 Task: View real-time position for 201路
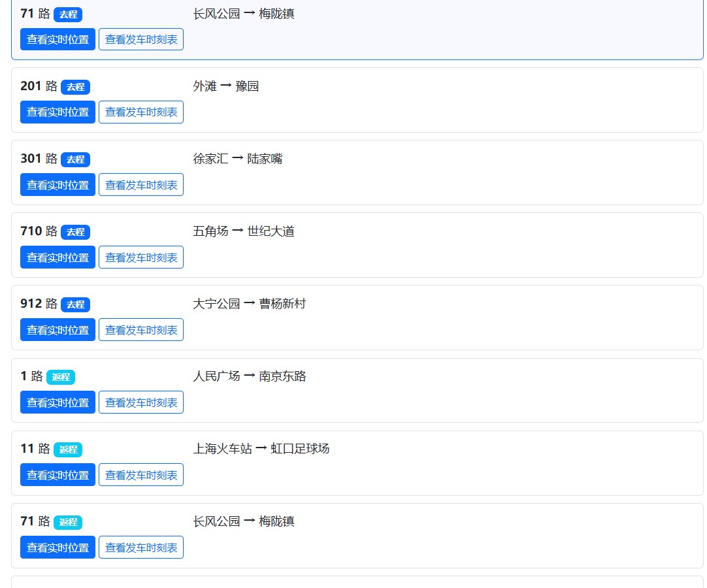(58, 112)
